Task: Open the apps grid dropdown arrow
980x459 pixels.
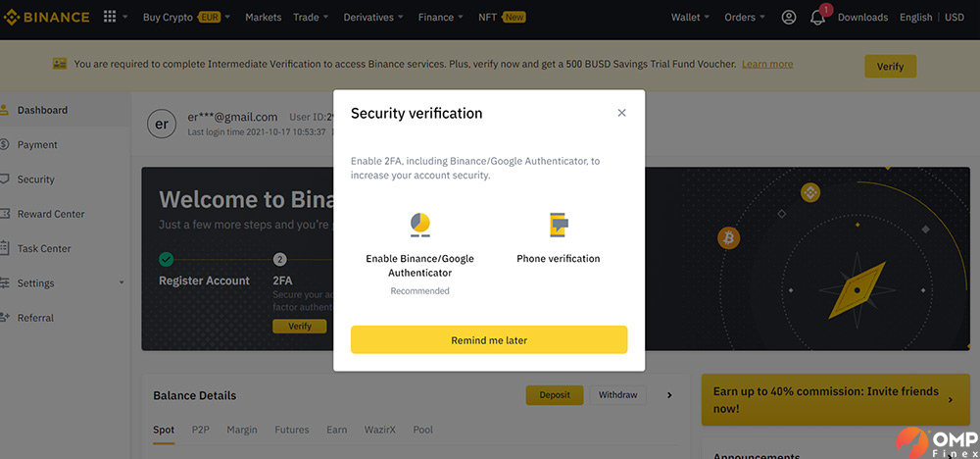Action: pyautogui.click(x=125, y=18)
